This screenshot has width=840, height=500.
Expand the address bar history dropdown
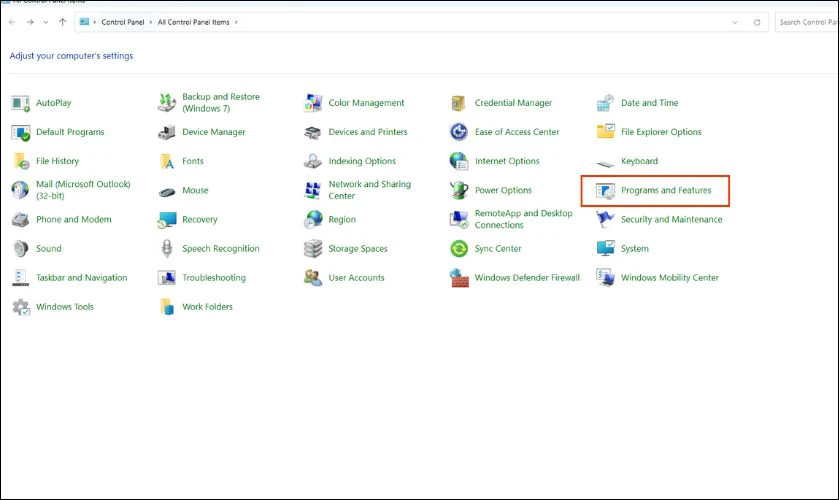click(736, 22)
